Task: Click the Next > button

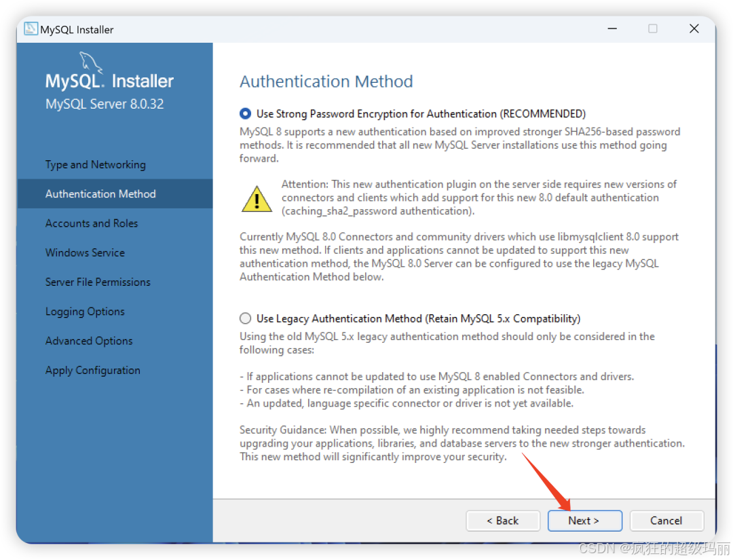Action: 585,521
